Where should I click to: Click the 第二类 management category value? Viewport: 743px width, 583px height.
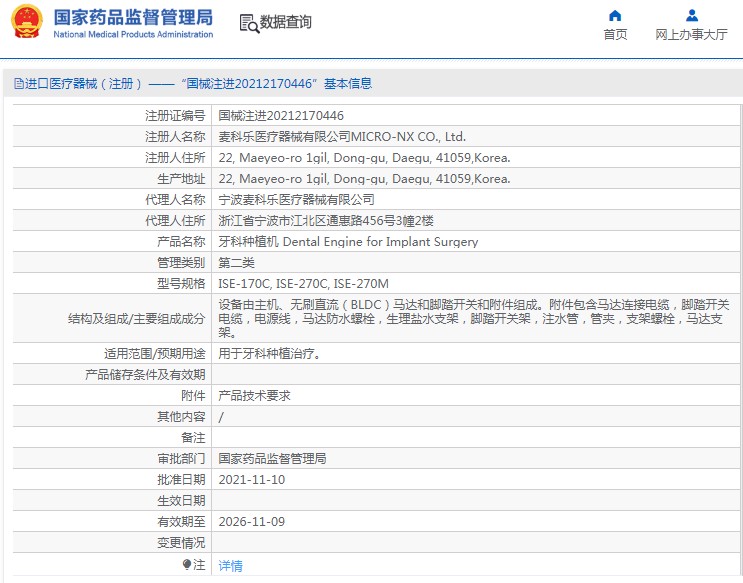pos(236,263)
